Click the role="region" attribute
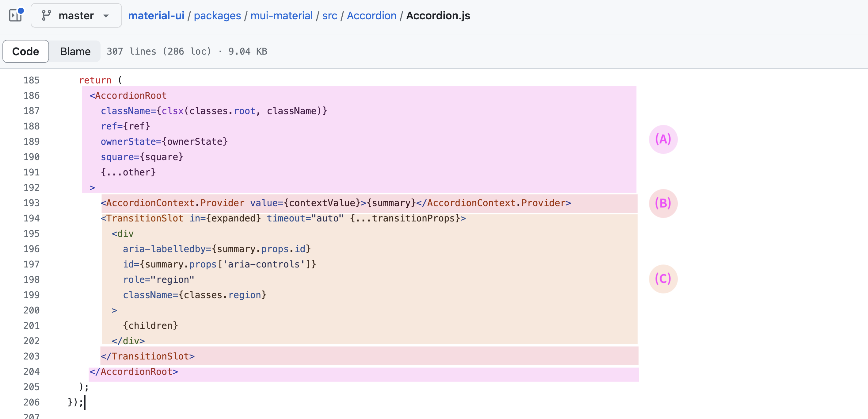Screen dimensions: 868x419 click(158, 280)
